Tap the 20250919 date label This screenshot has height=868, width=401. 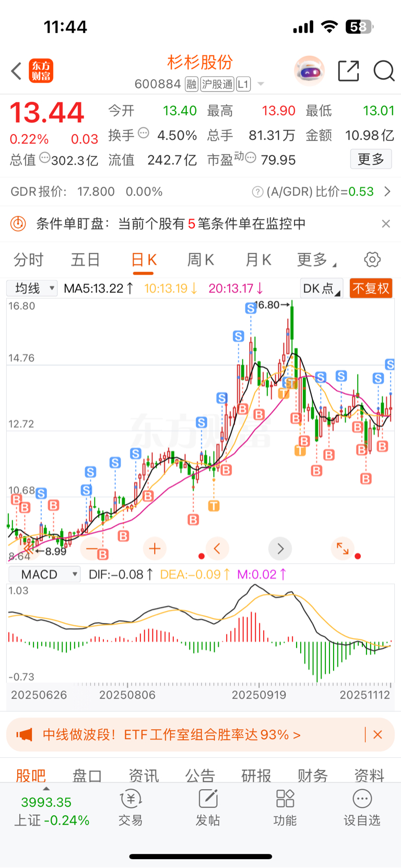coord(259,695)
